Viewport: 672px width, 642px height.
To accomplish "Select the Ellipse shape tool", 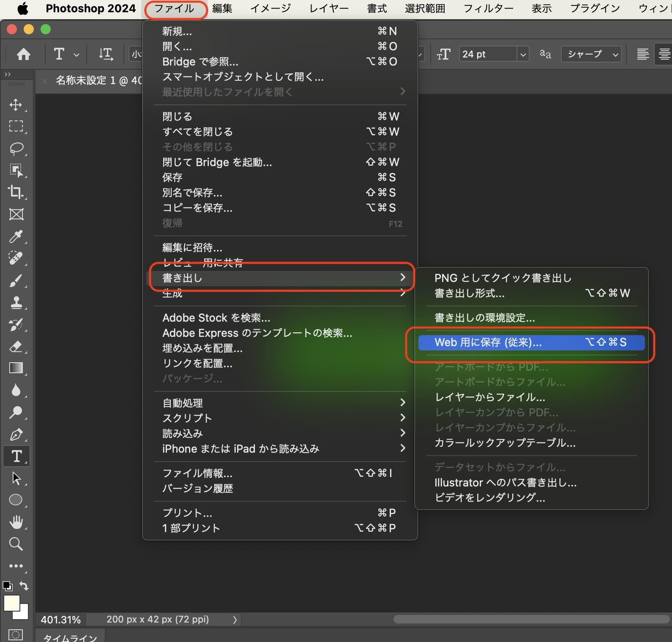I will coord(16,500).
